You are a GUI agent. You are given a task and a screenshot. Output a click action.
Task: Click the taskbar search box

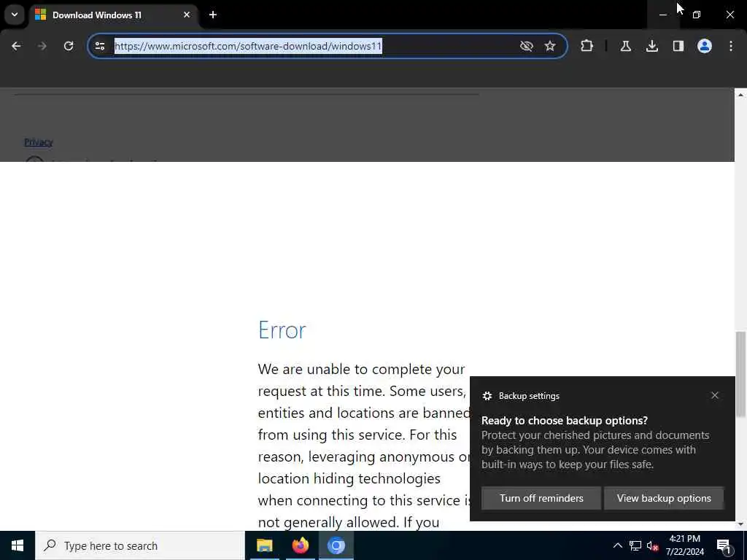tap(140, 545)
